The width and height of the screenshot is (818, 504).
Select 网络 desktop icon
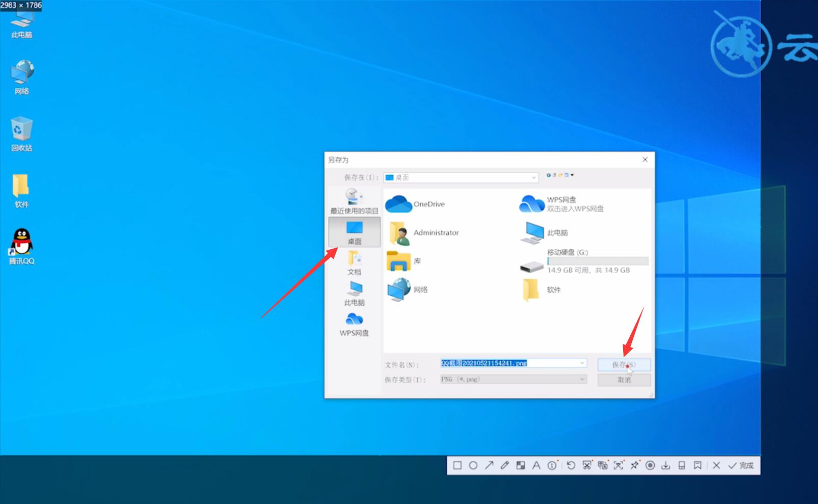pos(21,77)
